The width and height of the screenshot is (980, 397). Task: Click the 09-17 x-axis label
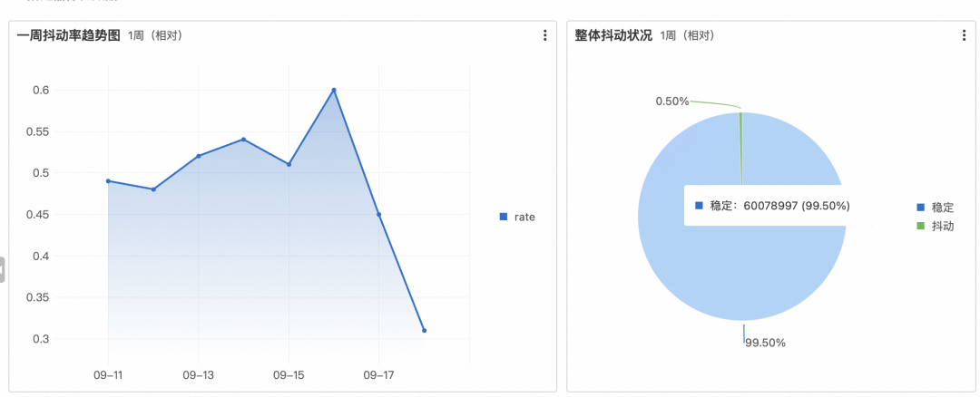tap(378, 375)
